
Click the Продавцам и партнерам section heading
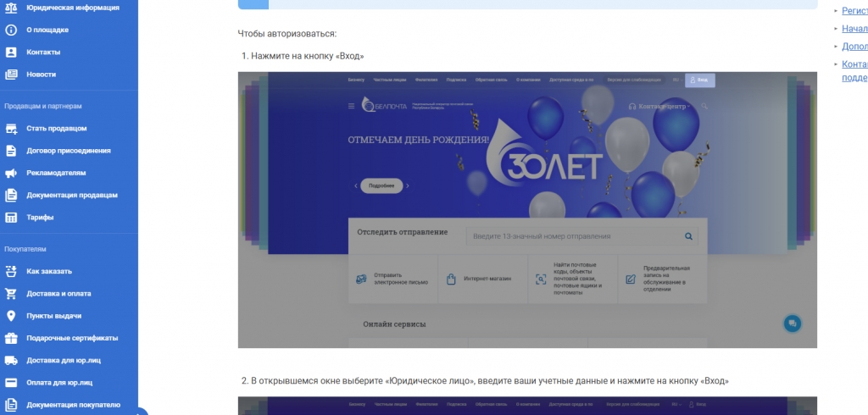(x=43, y=106)
